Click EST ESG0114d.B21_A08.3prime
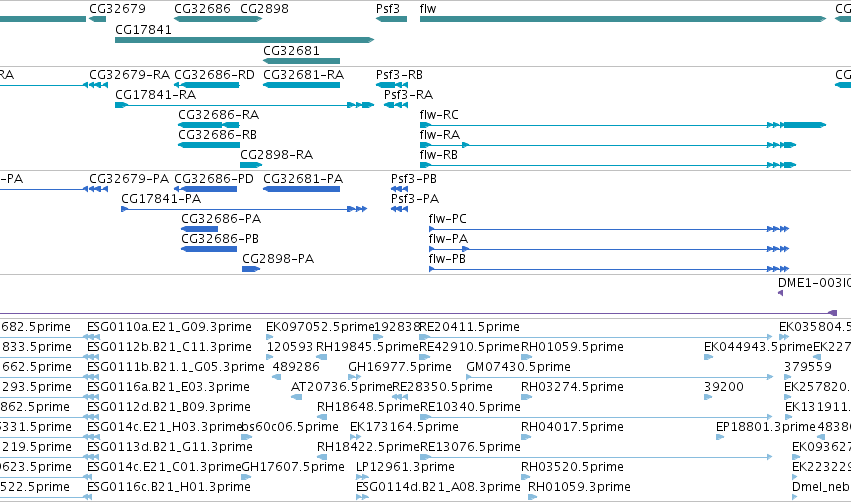This screenshot has height=502, width=851. point(438,487)
